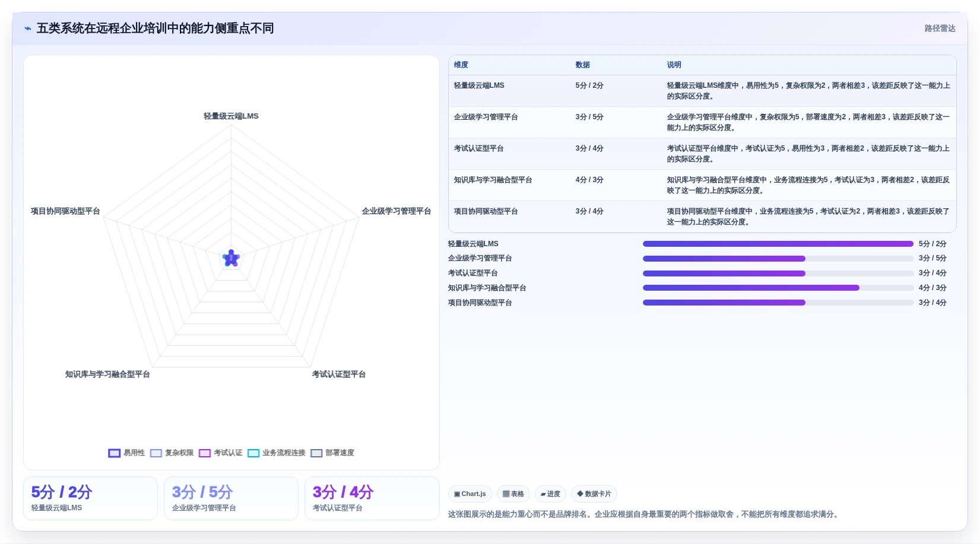This screenshot has height=544, width=980.
Task: Click the 知识库与学习融合型平台 progress bar
Action: (778, 288)
